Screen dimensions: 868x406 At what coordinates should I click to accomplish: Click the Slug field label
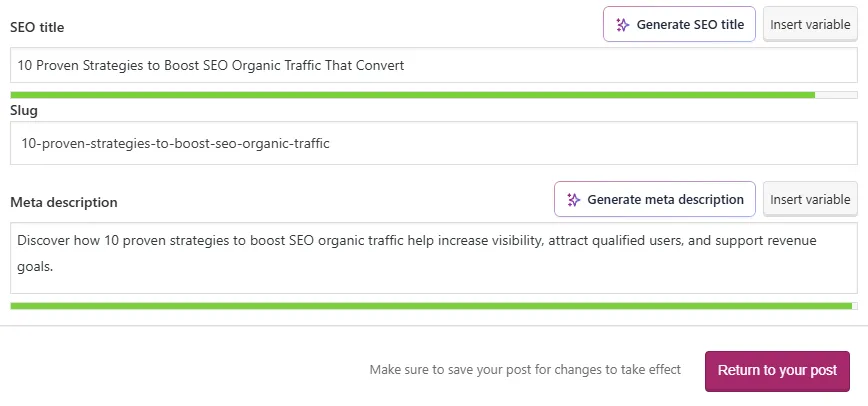tap(24, 110)
